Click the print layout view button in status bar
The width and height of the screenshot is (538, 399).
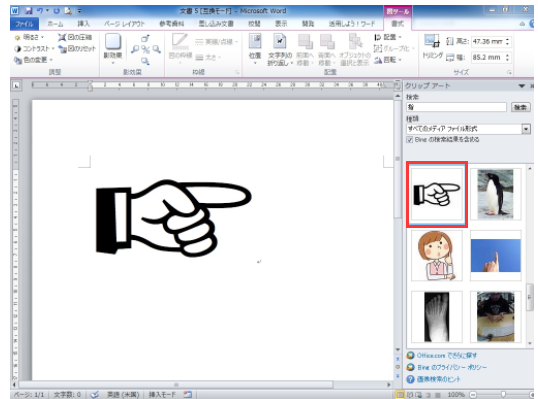click(400, 395)
